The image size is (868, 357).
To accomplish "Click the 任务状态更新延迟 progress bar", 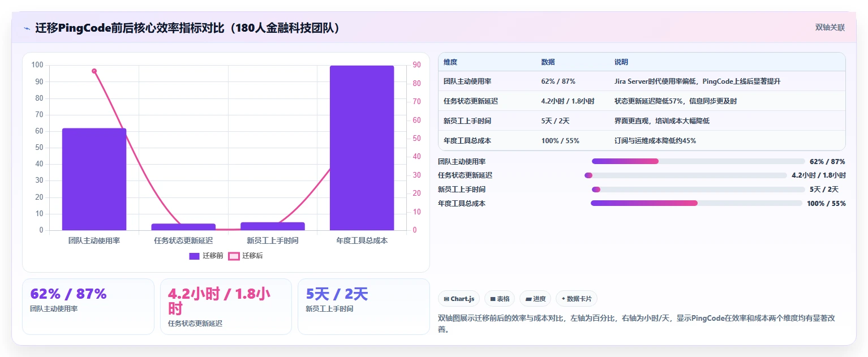I will click(x=686, y=175).
